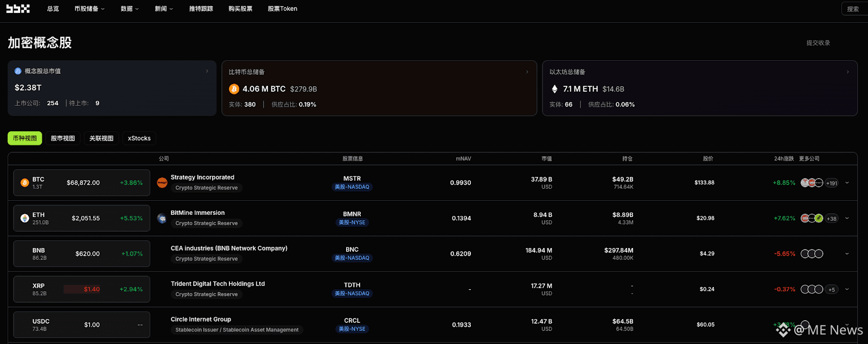Image resolution: width=868 pixels, height=344 pixels.
Task: Click the search input field
Action: click(x=855, y=9)
